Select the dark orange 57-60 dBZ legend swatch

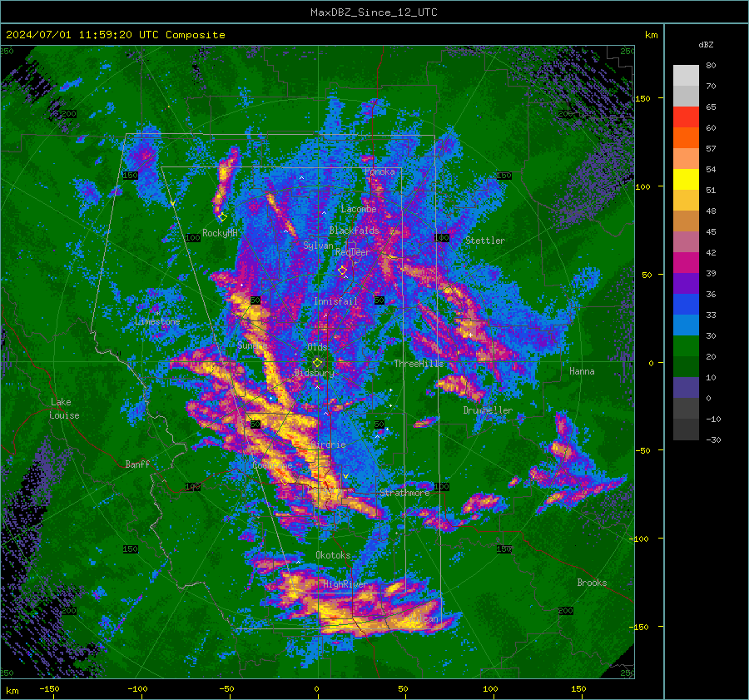(x=686, y=138)
